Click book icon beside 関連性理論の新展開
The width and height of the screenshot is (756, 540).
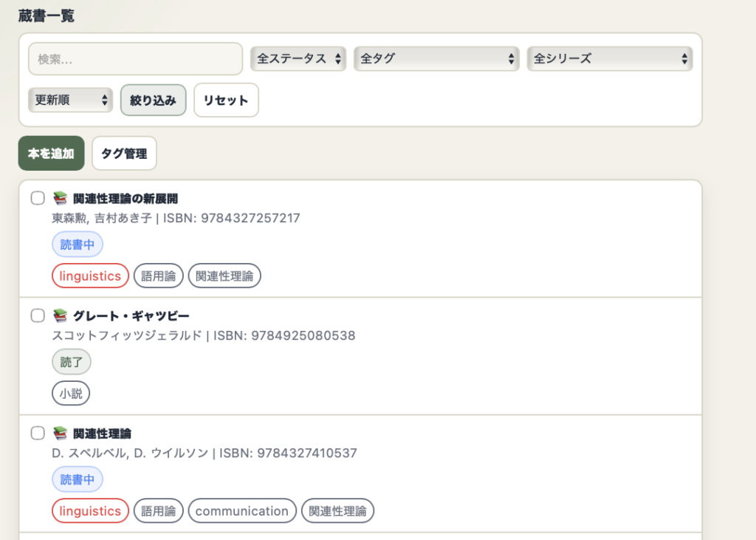60,199
